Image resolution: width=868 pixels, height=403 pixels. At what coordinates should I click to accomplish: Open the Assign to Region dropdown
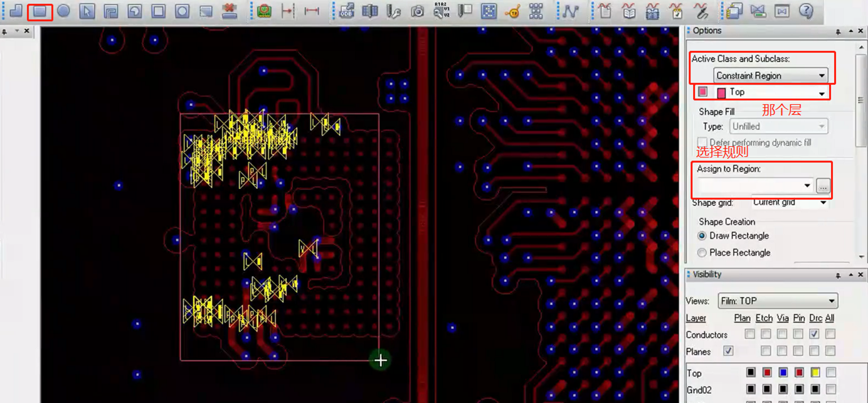pyautogui.click(x=756, y=186)
